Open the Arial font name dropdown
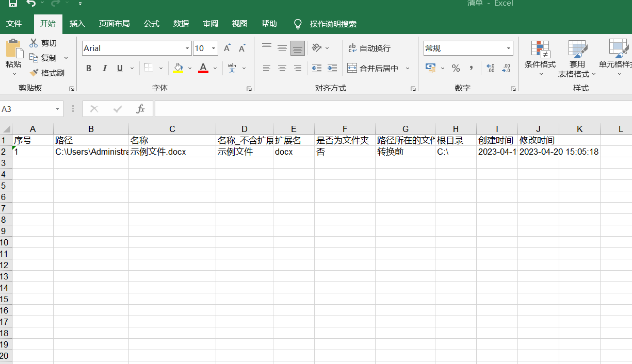The image size is (632, 364). coord(187,48)
